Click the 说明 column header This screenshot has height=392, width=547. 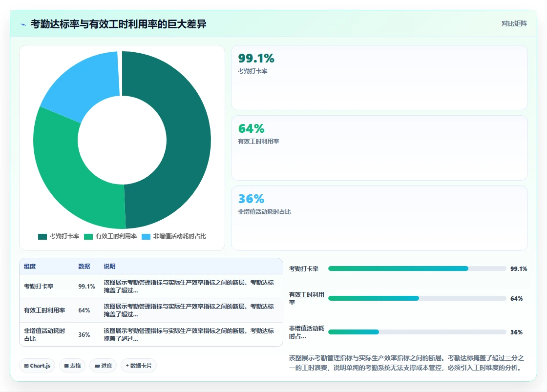pos(109,267)
